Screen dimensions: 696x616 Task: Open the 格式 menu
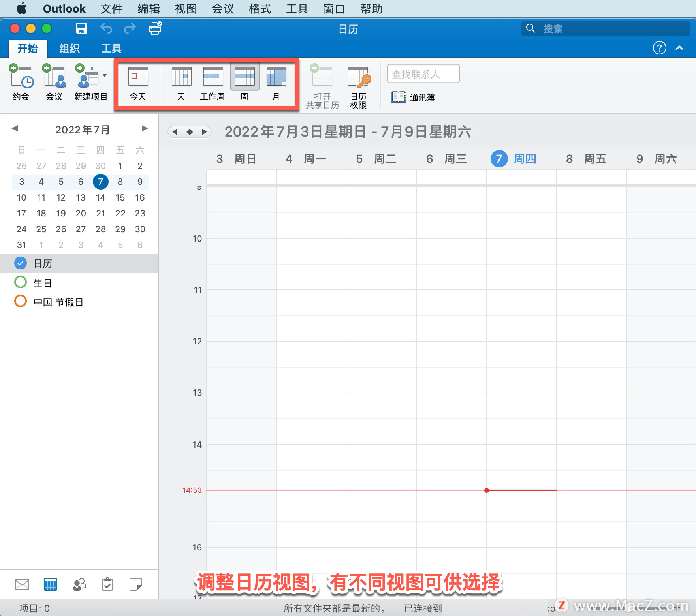[x=260, y=9]
